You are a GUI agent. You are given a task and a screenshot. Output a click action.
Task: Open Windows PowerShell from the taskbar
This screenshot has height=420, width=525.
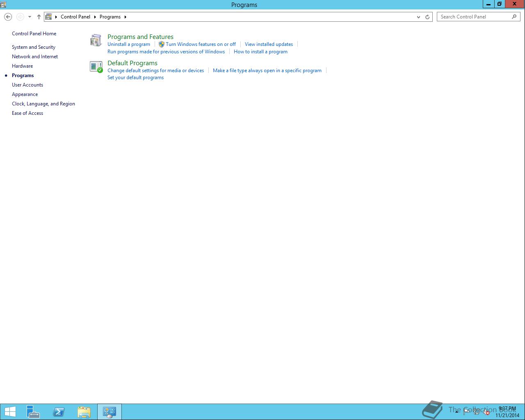[59, 412]
